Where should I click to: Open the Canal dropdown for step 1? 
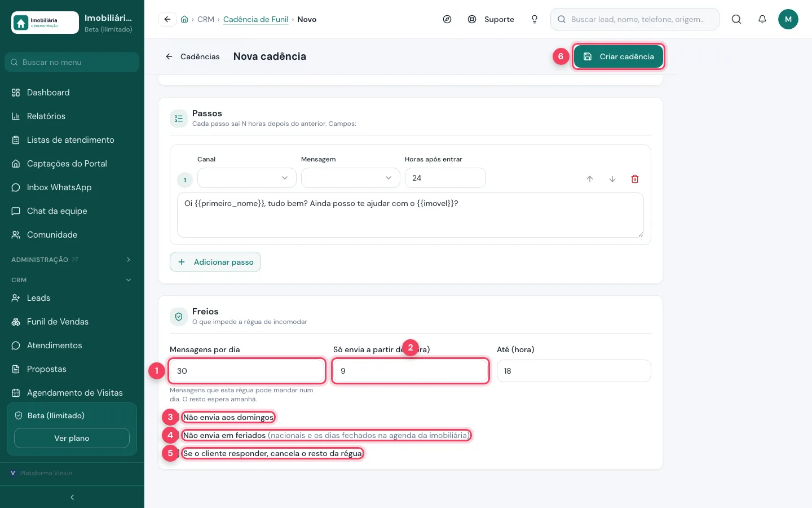pos(247,178)
